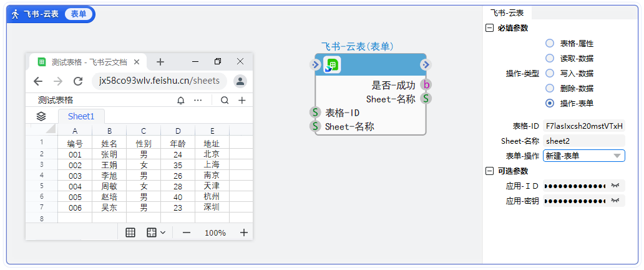Click the cell containing 上海
Viewport: 644px width, 270px height.
click(x=212, y=165)
